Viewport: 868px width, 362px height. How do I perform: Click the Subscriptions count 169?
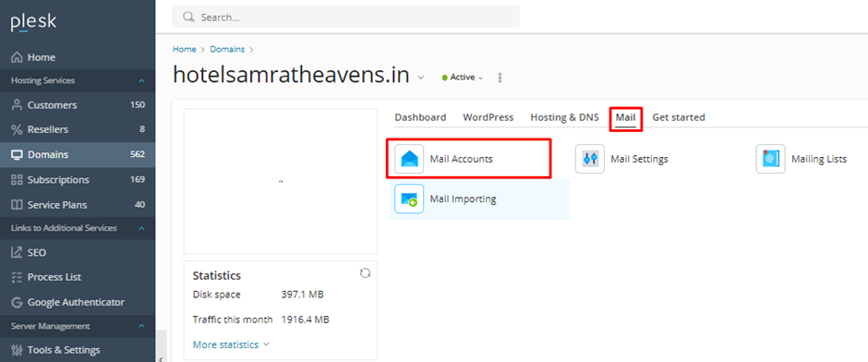[138, 179]
